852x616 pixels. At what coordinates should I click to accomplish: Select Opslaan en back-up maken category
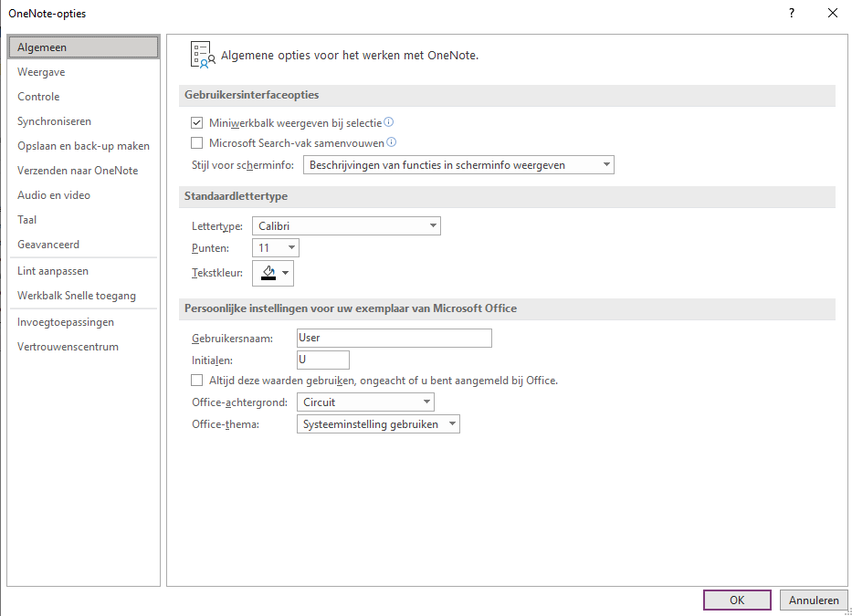(84, 146)
